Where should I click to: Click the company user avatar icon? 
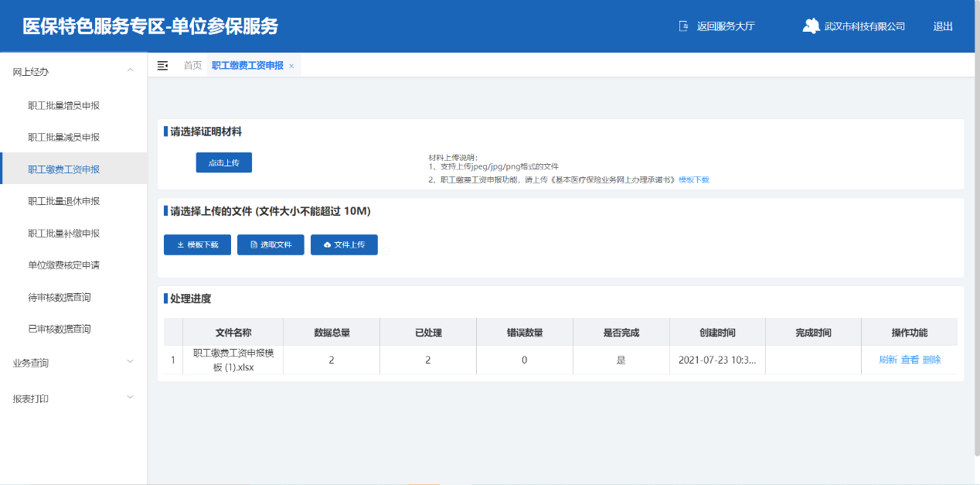(811, 26)
